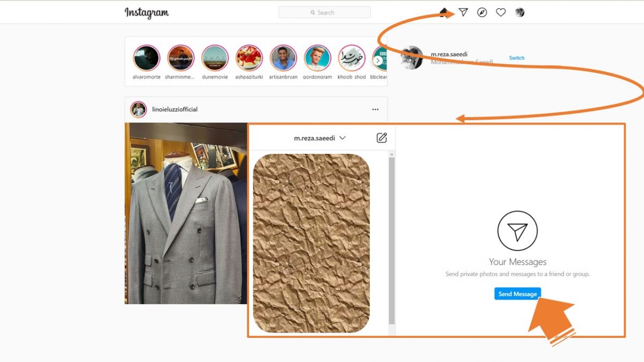Click the Switch account link
Viewport: 644px width, 362px height.
tap(516, 57)
